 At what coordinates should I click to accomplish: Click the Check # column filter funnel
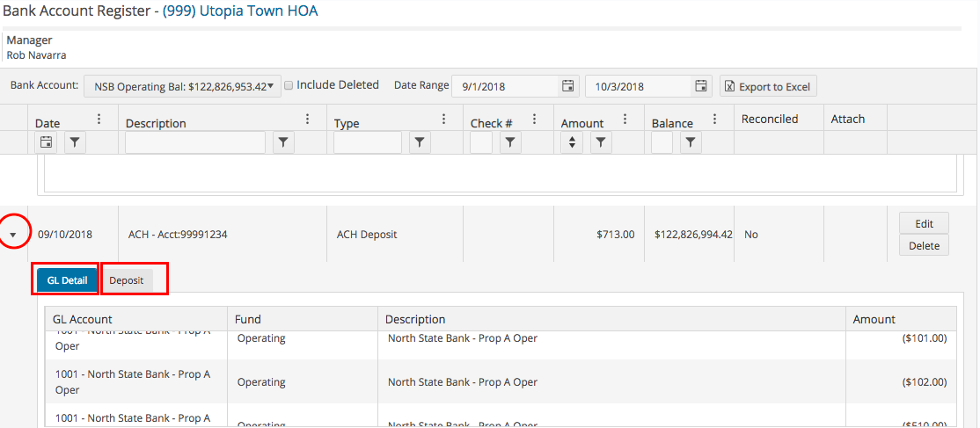(510, 143)
